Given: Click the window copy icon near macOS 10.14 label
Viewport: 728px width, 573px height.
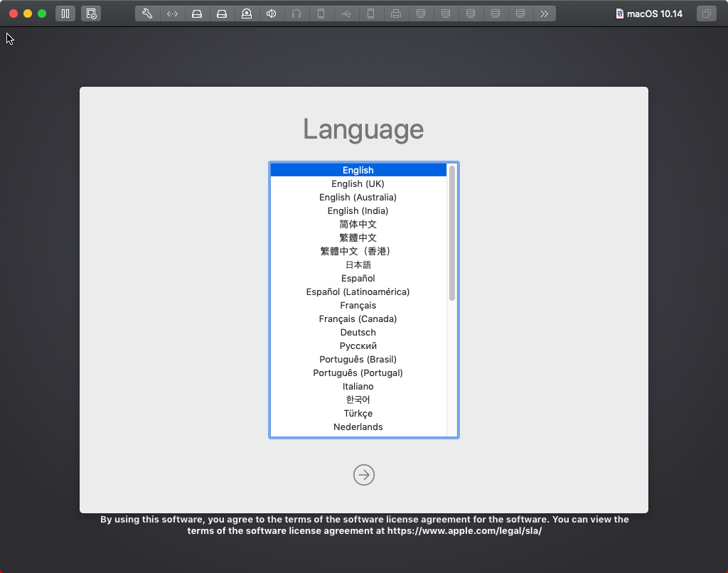Looking at the screenshot, I should click(x=706, y=14).
